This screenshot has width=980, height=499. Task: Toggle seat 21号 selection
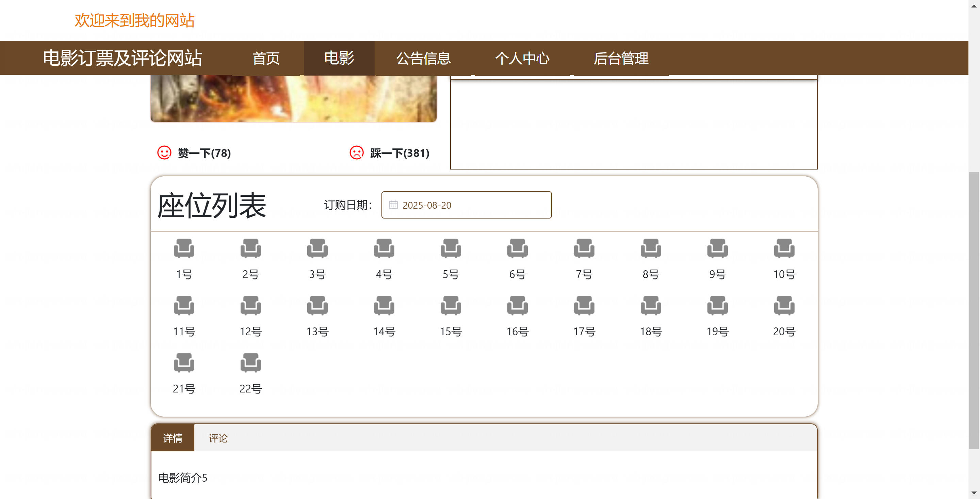coord(184,363)
